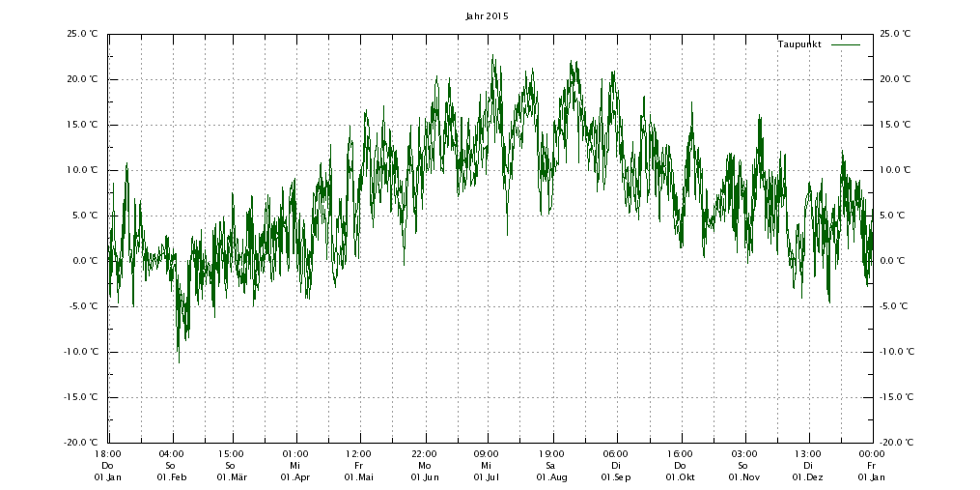
Task: Select the 01.Jul date label
Action: coord(487,477)
